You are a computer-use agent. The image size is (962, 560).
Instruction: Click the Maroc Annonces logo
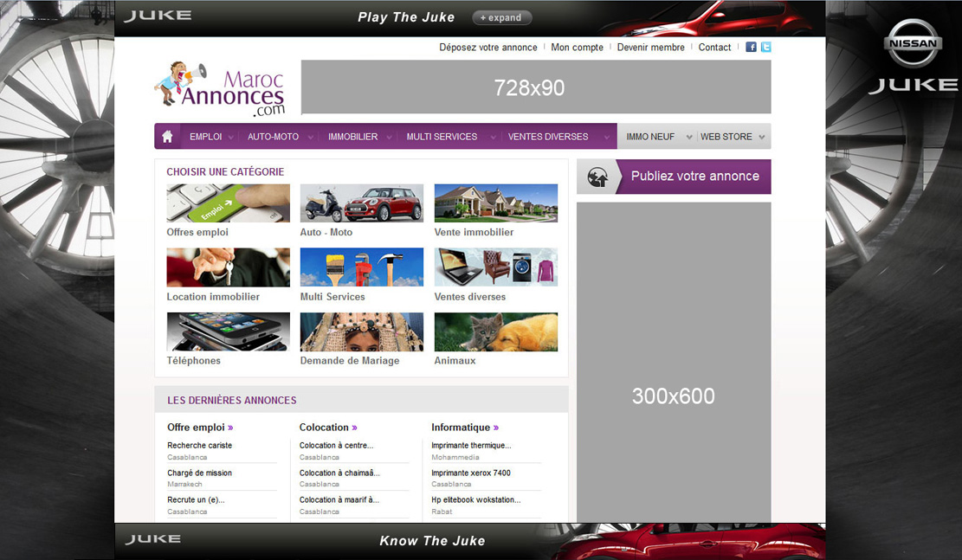coord(221,88)
